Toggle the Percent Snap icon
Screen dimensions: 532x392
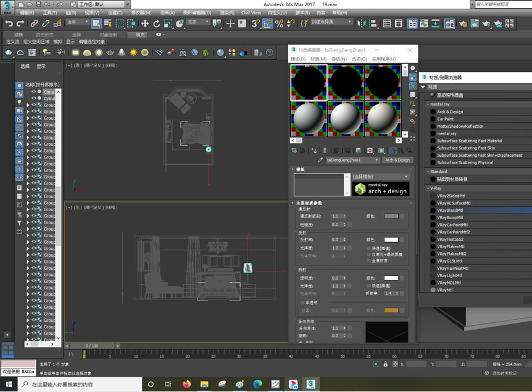(x=279, y=23)
